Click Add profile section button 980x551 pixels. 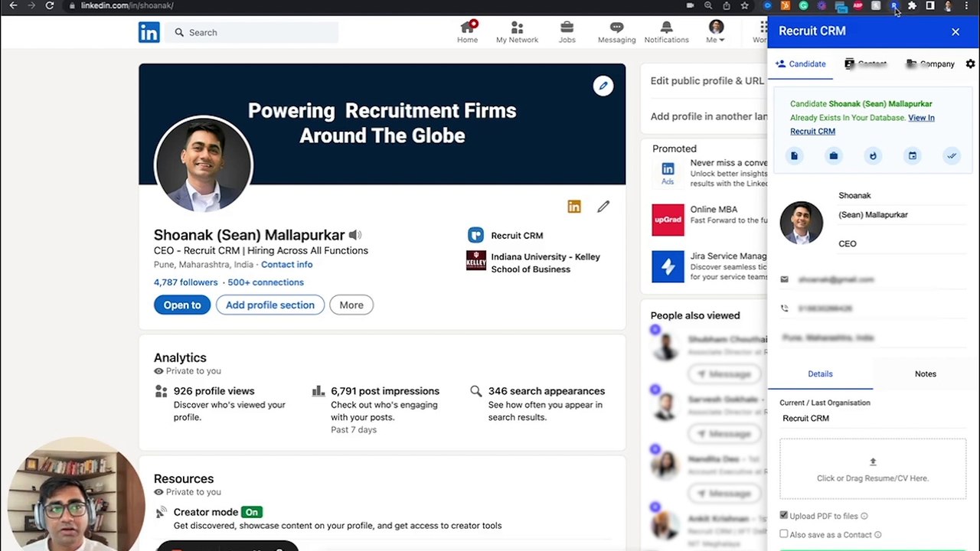click(x=269, y=305)
